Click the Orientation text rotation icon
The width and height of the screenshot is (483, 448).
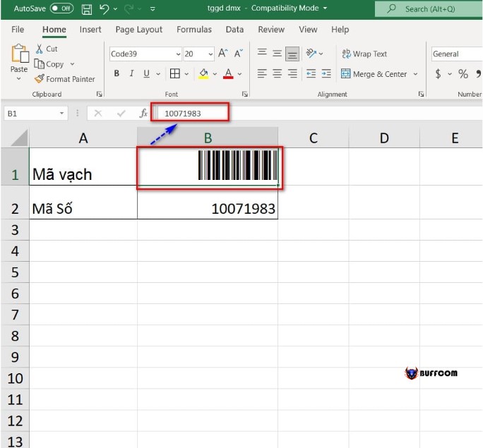click(x=311, y=53)
